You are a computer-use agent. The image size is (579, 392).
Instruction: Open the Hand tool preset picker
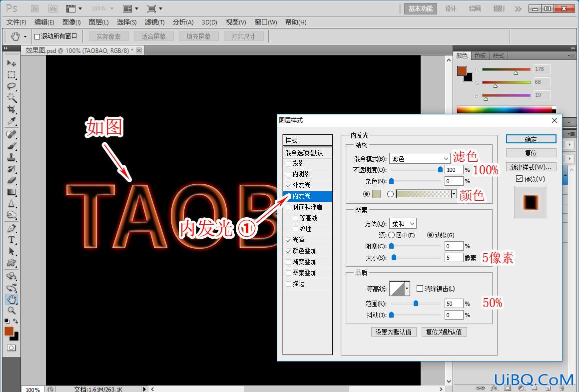[x=25, y=36]
